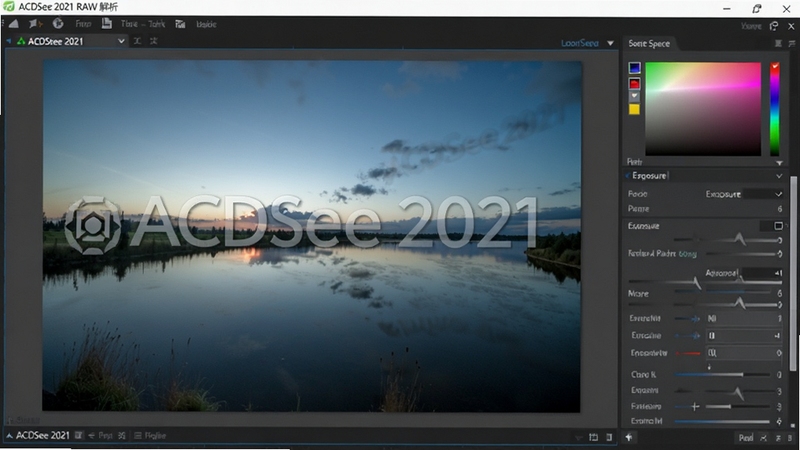800x450 pixels.
Task: Open the dropdown arrow next to LoonSeea
Action: (610, 43)
